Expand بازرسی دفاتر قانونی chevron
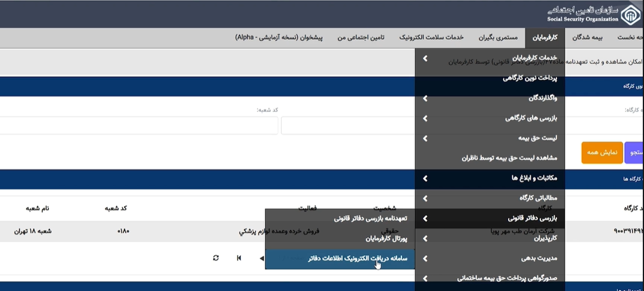The image size is (644, 291). coord(425,219)
